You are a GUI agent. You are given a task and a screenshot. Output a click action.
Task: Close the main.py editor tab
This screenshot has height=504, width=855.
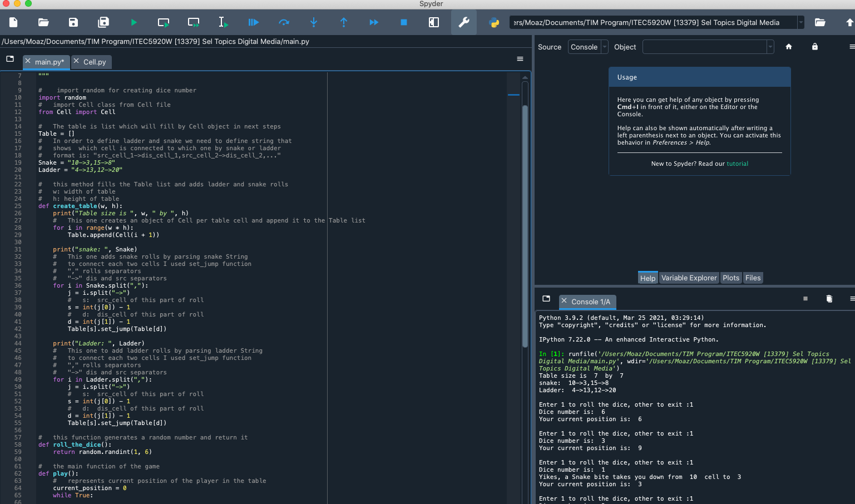point(28,61)
